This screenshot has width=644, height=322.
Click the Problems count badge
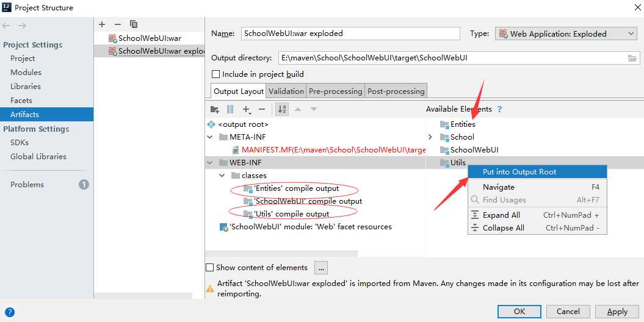click(84, 185)
